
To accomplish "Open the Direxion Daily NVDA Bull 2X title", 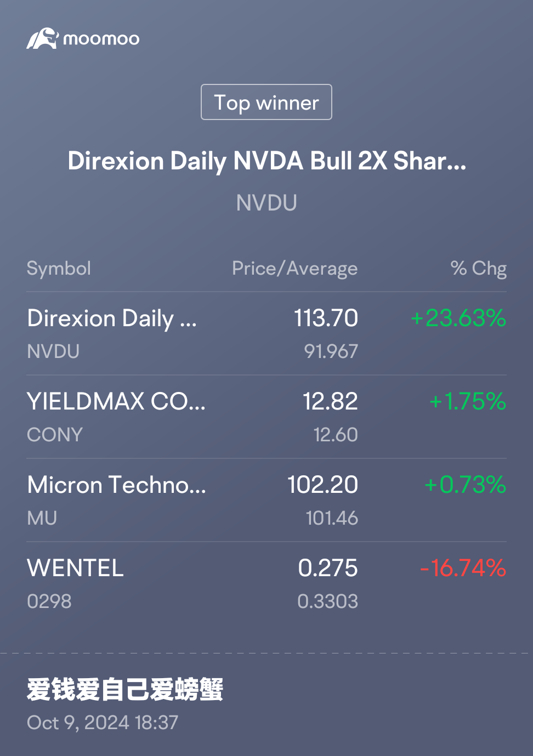I will pyautogui.click(x=266, y=161).
